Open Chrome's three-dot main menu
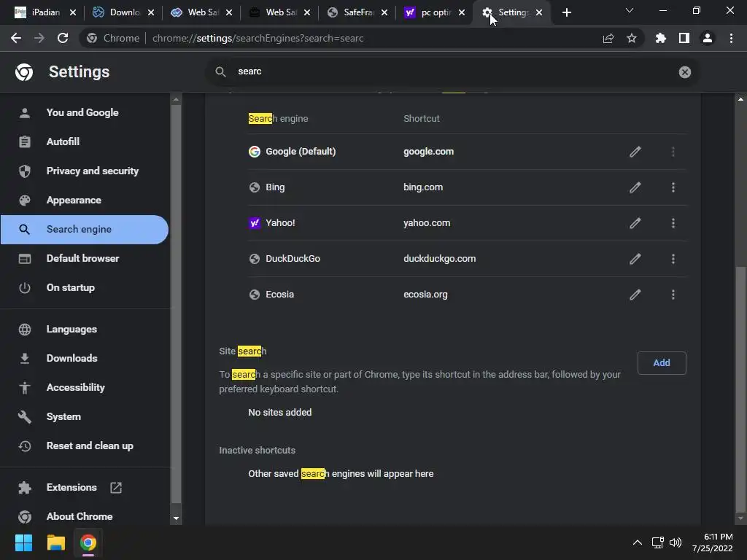The width and height of the screenshot is (747, 560). click(731, 38)
